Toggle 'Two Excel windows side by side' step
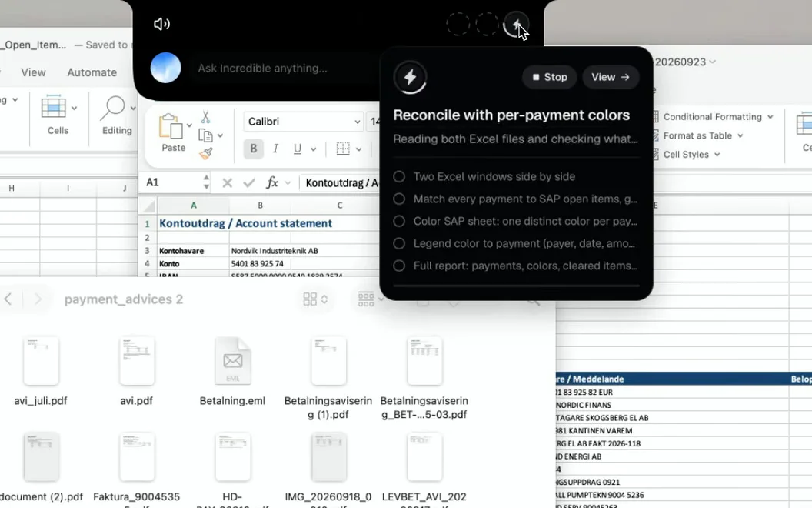Screen dimensions: 812x508 [x=399, y=176]
